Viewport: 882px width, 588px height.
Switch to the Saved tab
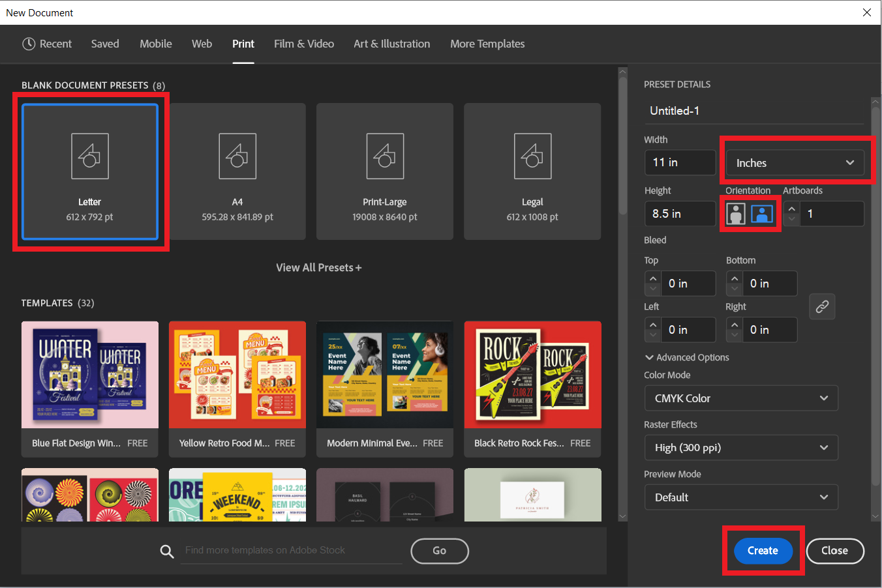(105, 44)
